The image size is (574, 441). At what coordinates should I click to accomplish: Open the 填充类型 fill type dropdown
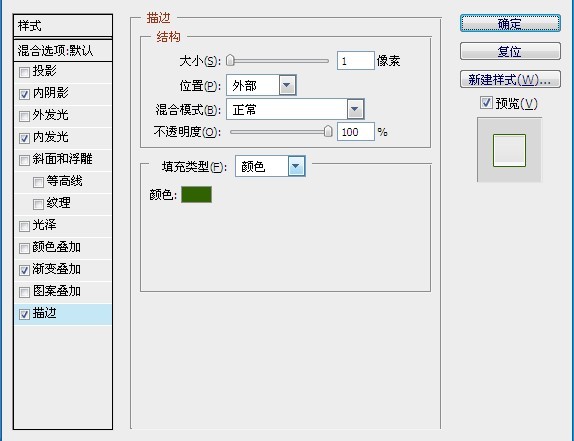270,167
